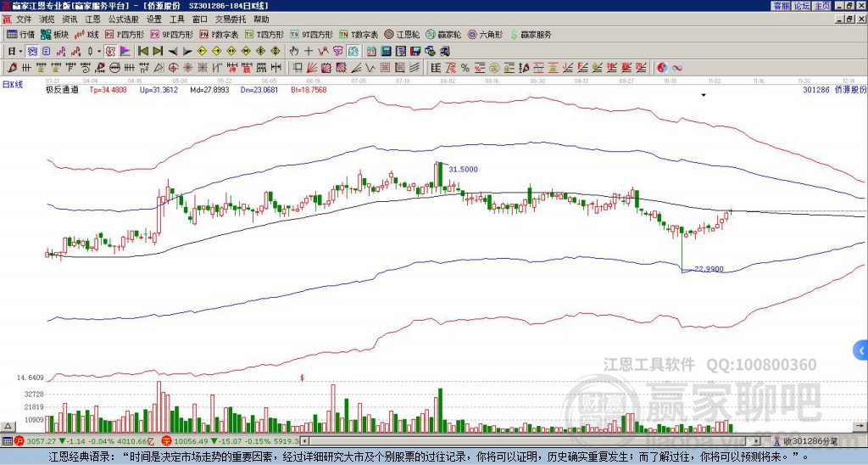Click the triangle button beside volume panel

[8, 426]
